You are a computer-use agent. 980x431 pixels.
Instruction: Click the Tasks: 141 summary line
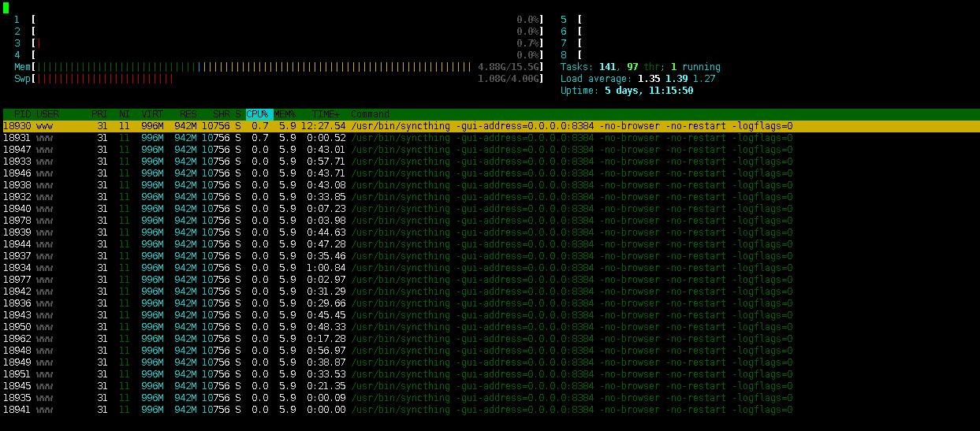640,66
